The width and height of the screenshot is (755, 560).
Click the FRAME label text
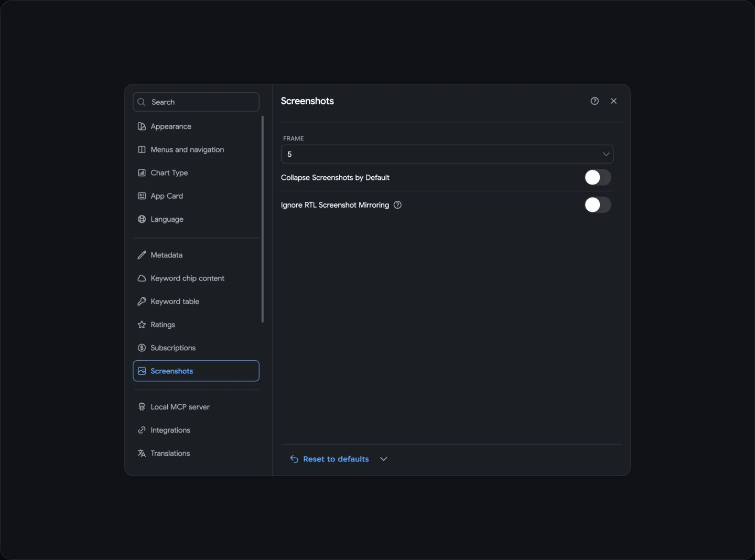tap(294, 138)
